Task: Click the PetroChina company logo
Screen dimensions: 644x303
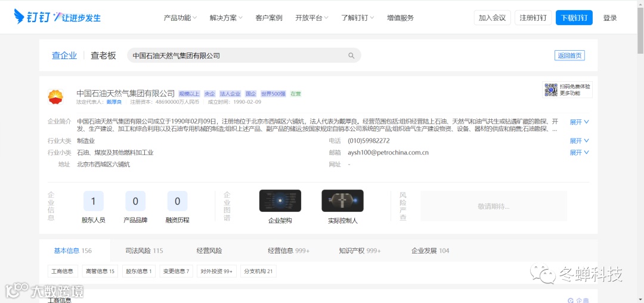Action: click(55, 97)
